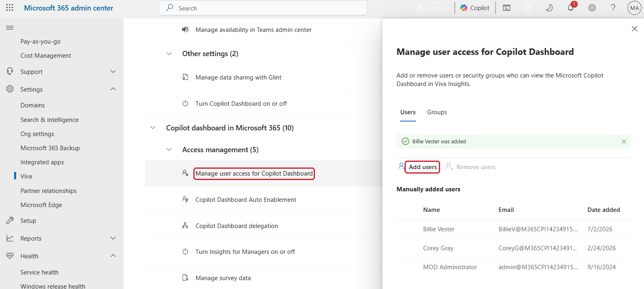Click the Remove users button
Viewport: 644px width, 289px height.
471,167
